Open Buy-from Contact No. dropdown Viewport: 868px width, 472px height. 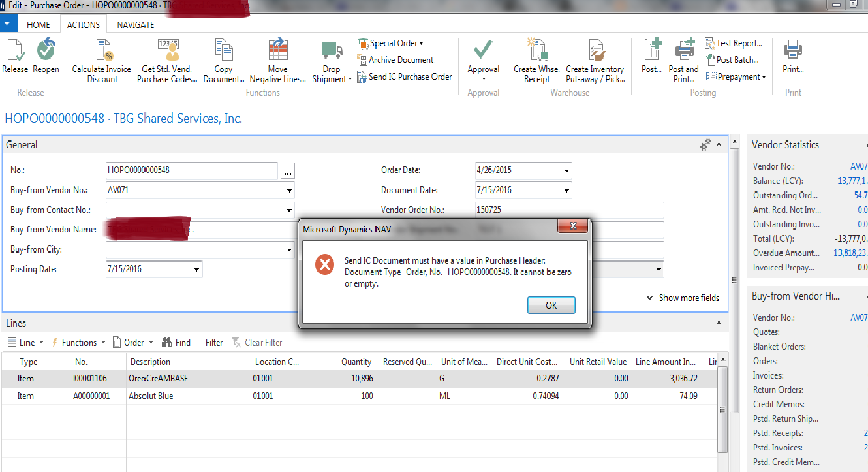click(288, 210)
